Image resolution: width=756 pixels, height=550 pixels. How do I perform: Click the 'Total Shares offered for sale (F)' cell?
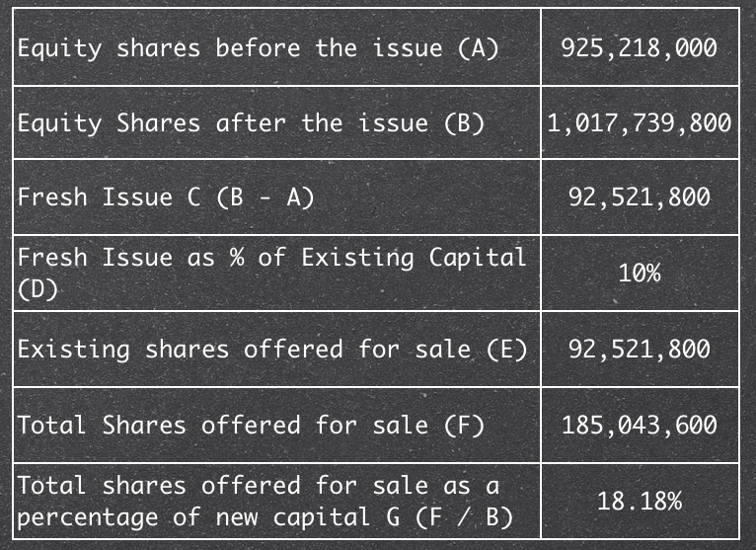click(x=251, y=426)
